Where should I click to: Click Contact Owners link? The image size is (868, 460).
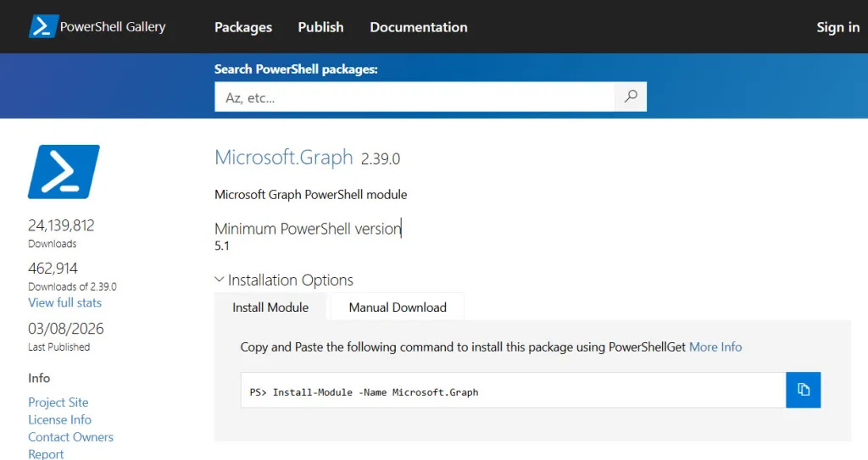tap(71, 437)
